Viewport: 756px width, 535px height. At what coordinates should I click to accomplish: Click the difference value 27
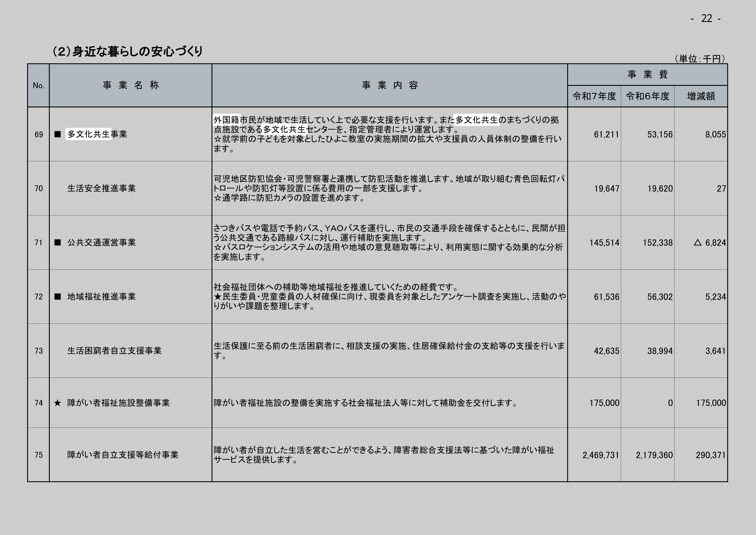click(x=722, y=188)
